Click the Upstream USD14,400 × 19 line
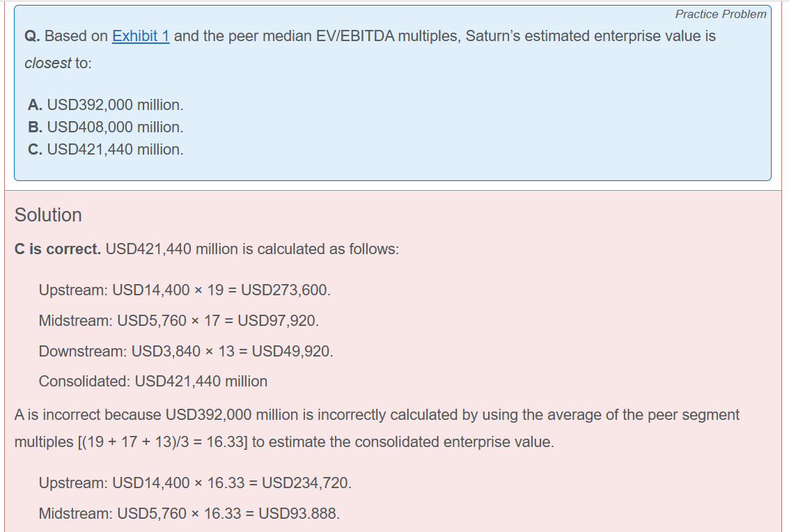789x532 pixels. point(185,290)
